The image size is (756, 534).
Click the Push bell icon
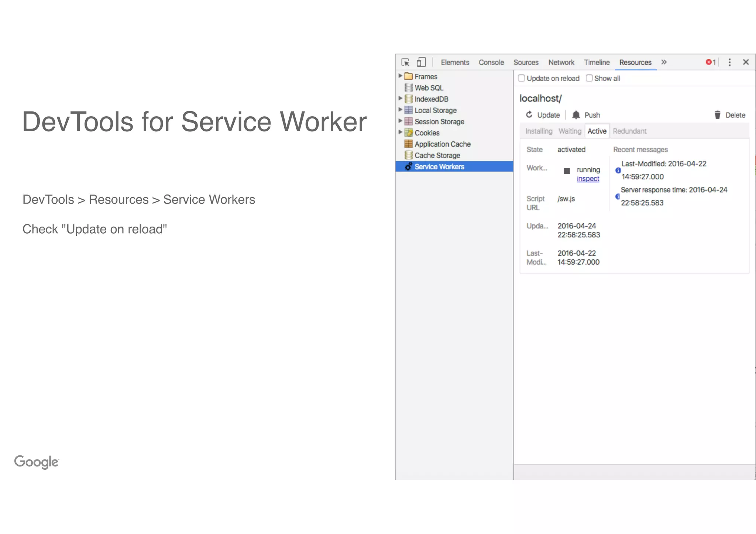pos(576,115)
